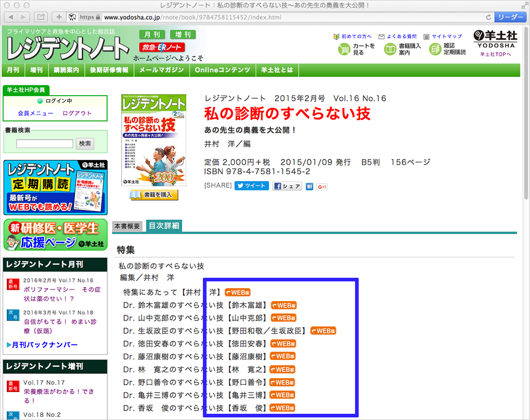Image resolution: width=530 pixels, height=420 pixels.
Task: Click the Tweet (ツイート) share button
Action: coord(252,186)
